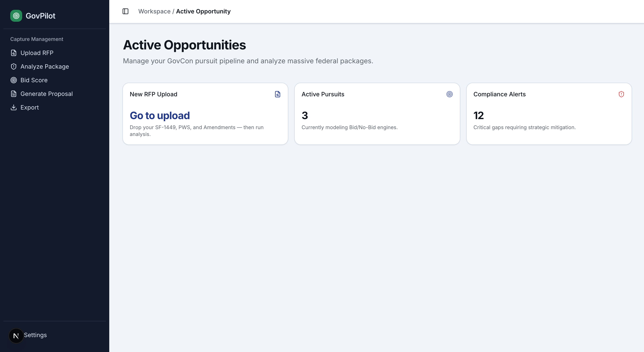
Task: Click red shield alert icon on Compliance Alerts
Action: [x=621, y=94]
